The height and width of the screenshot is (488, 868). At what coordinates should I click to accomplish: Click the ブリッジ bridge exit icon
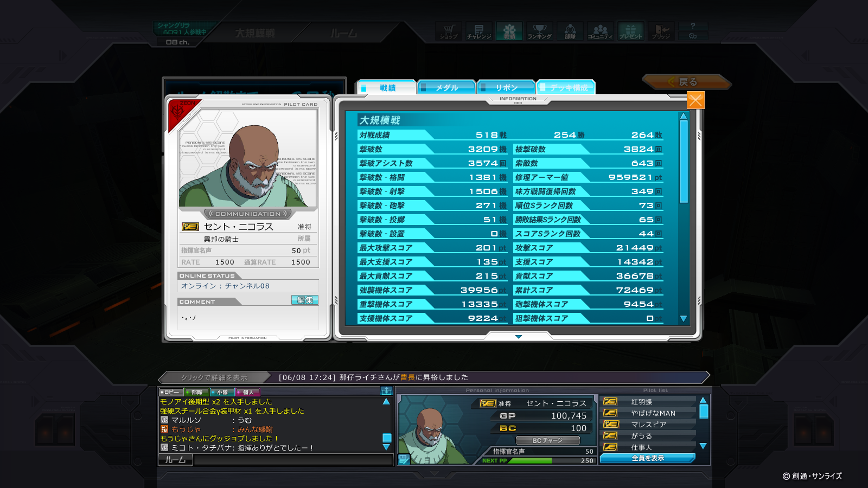pos(661,31)
